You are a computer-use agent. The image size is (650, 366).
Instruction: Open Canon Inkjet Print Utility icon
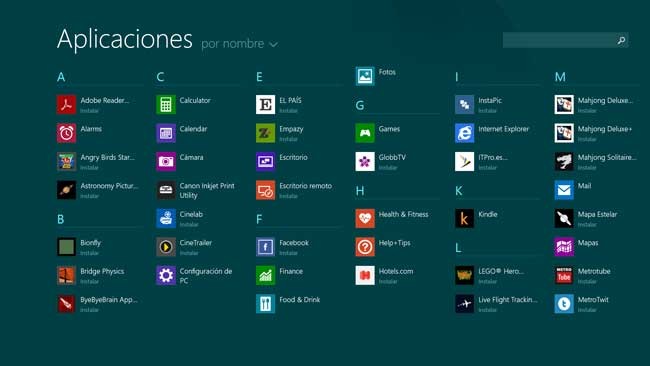pyautogui.click(x=166, y=190)
